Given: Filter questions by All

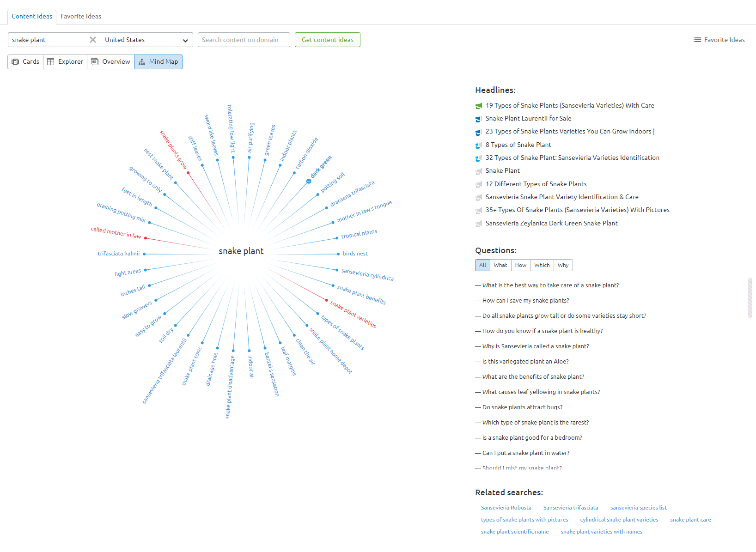Looking at the screenshot, I should 482,265.
